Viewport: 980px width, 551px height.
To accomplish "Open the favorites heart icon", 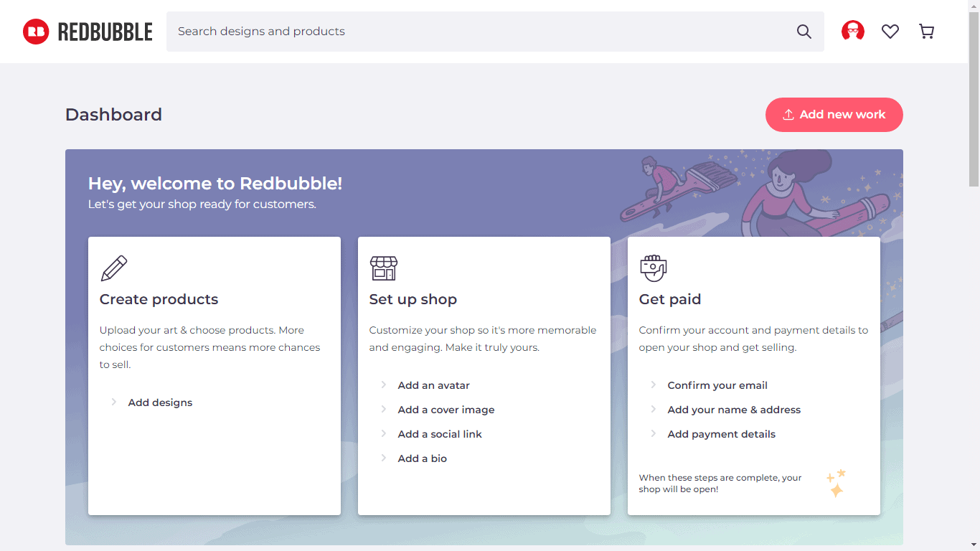I will [890, 32].
